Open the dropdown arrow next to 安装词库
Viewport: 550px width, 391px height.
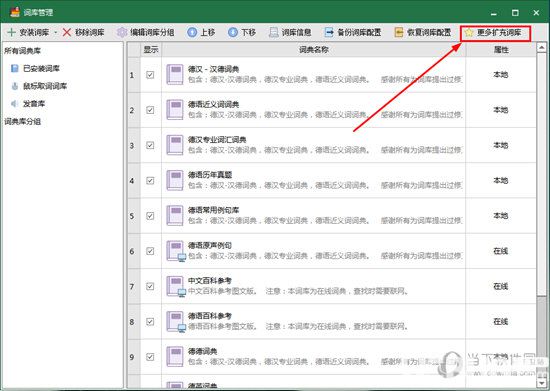coord(55,33)
